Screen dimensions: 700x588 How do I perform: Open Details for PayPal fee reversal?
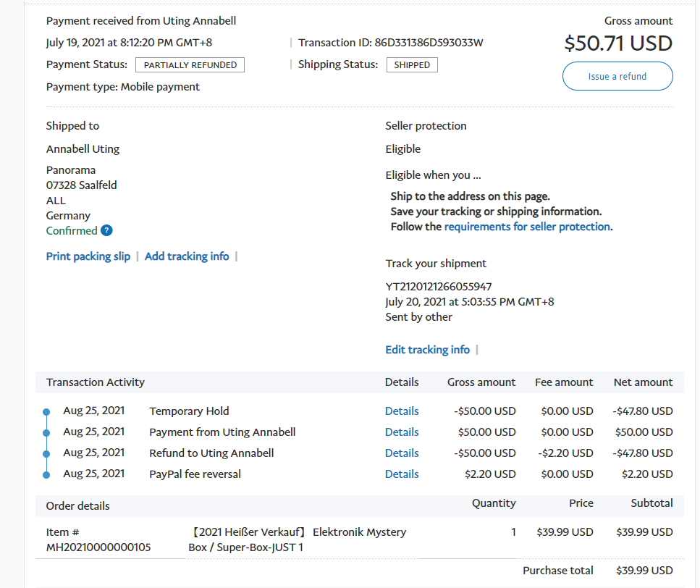[x=402, y=474]
